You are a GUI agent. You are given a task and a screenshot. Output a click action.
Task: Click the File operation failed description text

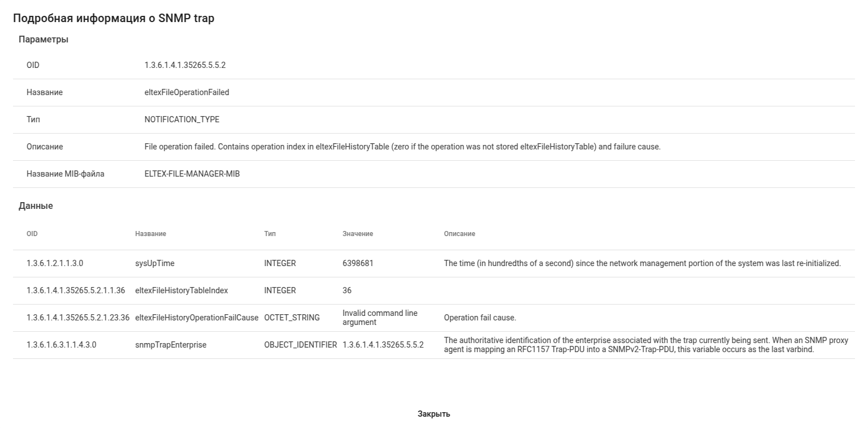click(402, 147)
